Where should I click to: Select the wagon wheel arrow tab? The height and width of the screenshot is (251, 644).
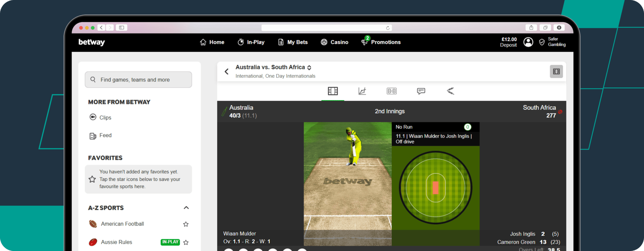pyautogui.click(x=450, y=91)
